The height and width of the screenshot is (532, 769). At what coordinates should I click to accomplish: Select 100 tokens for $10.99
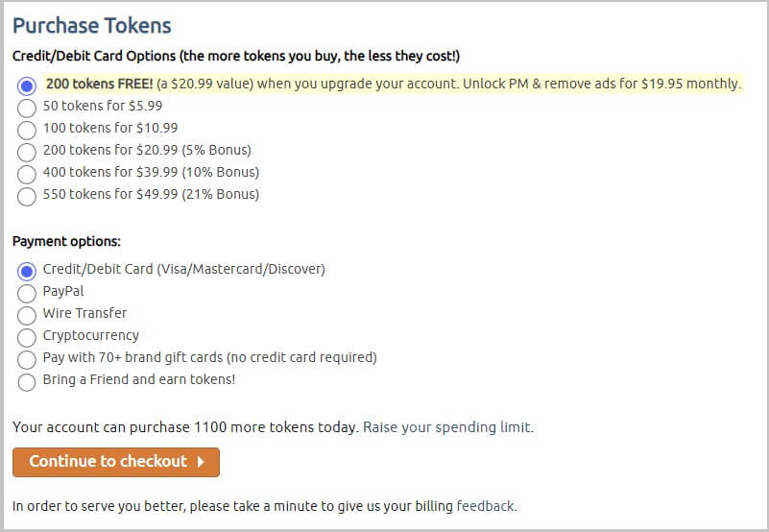point(27,130)
